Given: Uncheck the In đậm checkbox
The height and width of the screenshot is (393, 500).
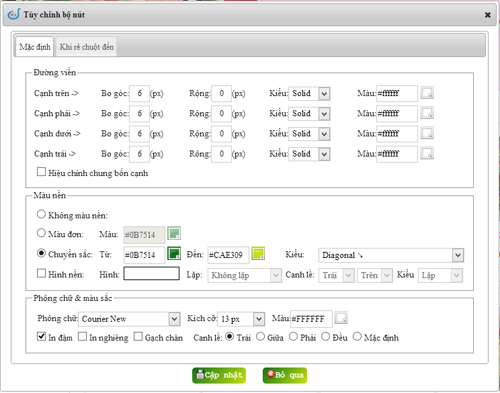Looking at the screenshot, I should pyautogui.click(x=41, y=336).
